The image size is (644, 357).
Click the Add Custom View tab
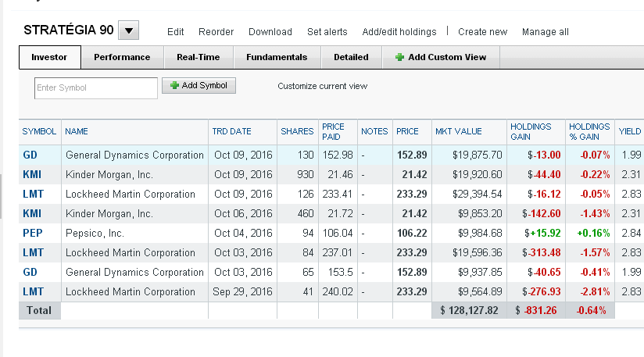[441, 57]
